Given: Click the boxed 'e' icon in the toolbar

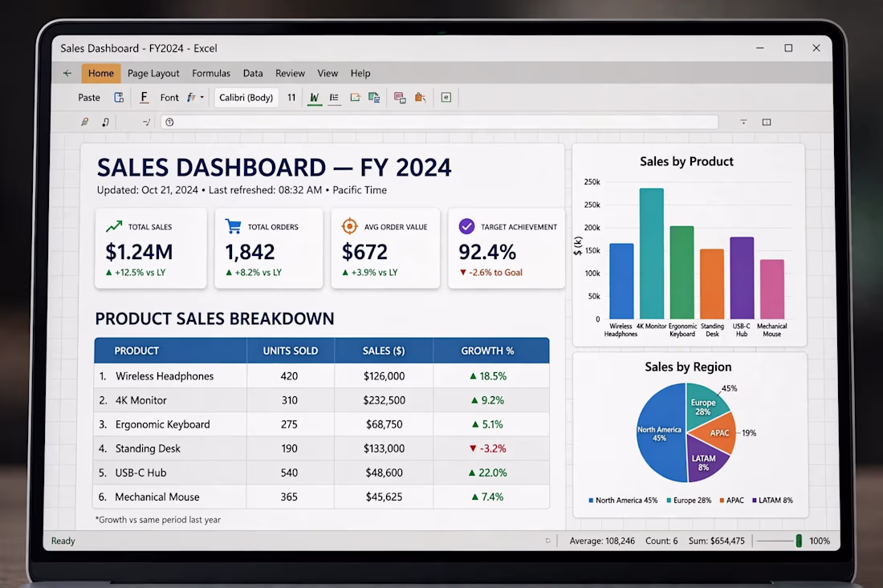Looking at the screenshot, I should point(446,97).
